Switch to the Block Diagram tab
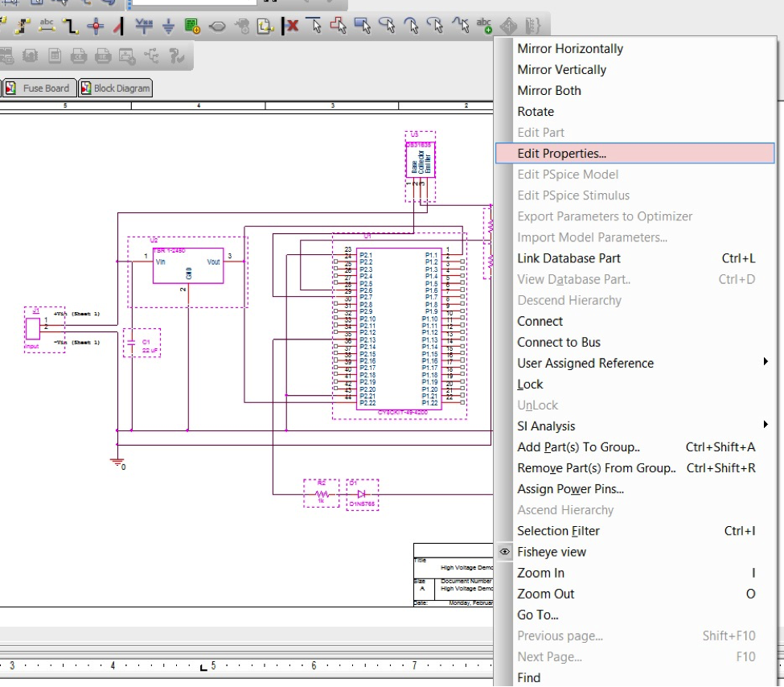This screenshot has width=784, height=687. click(x=114, y=88)
